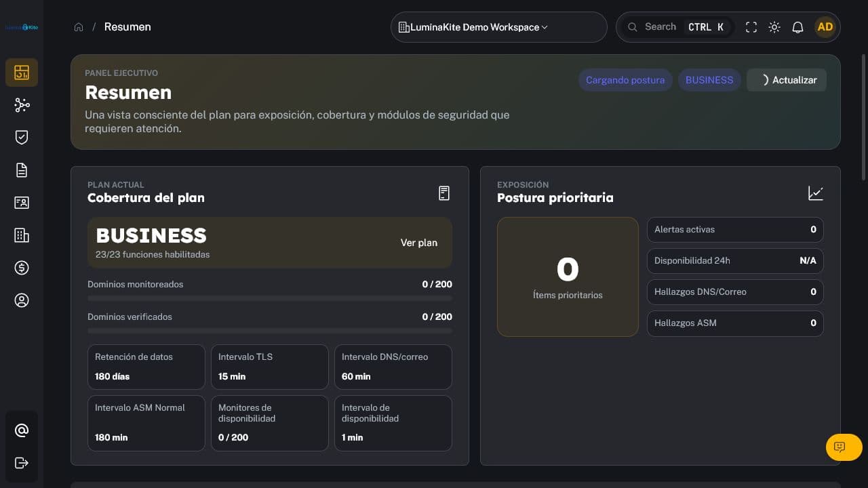868x488 pixels.
Task: Click the Monitores de disponibilidad tile
Action: (x=270, y=423)
